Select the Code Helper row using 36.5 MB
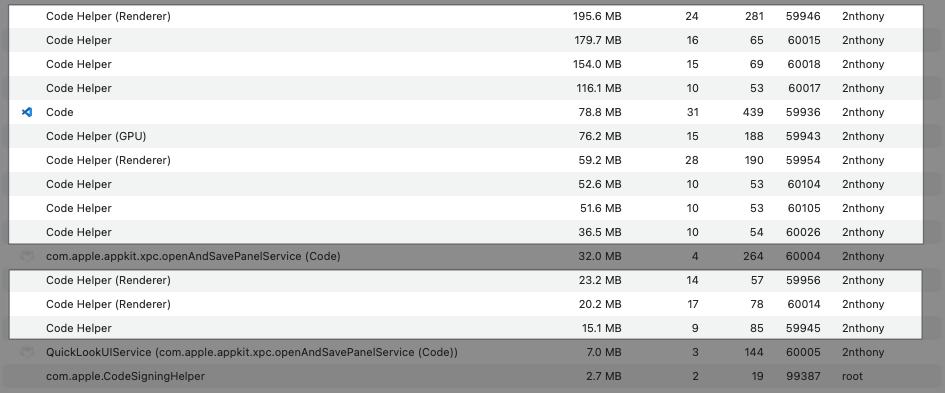 coord(466,232)
